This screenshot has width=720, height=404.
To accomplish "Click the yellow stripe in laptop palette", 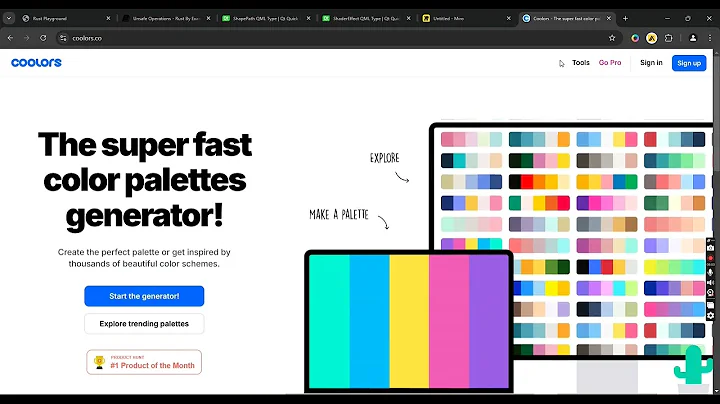I will [x=409, y=321].
